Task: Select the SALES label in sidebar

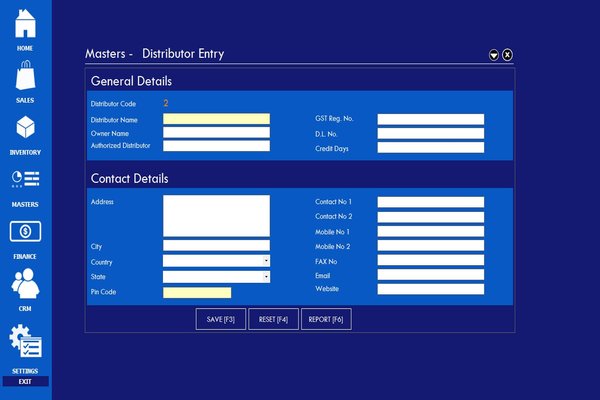Action: (x=25, y=100)
